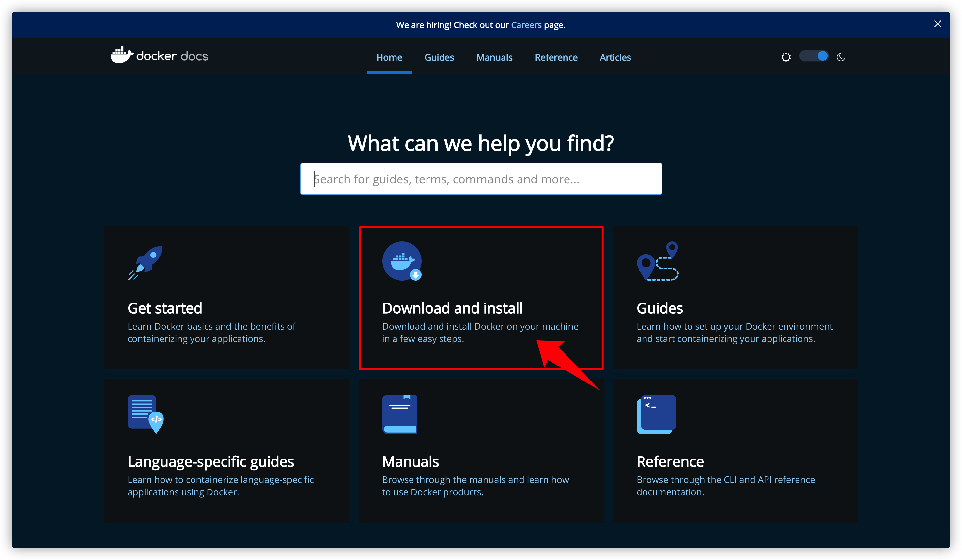Open the Careers link in the banner

(526, 25)
